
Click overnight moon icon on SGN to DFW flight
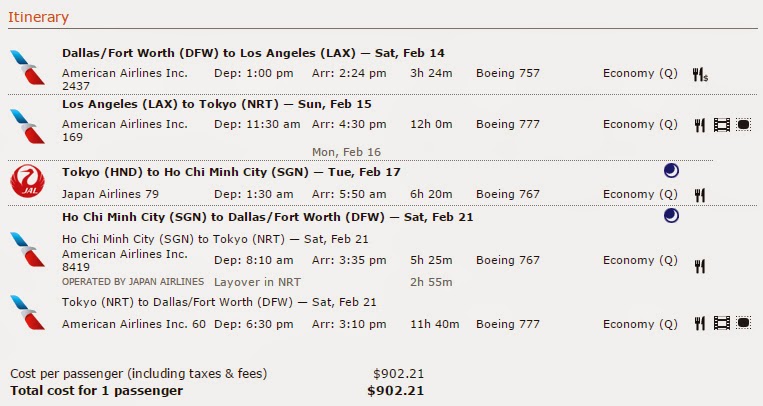point(671,216)
